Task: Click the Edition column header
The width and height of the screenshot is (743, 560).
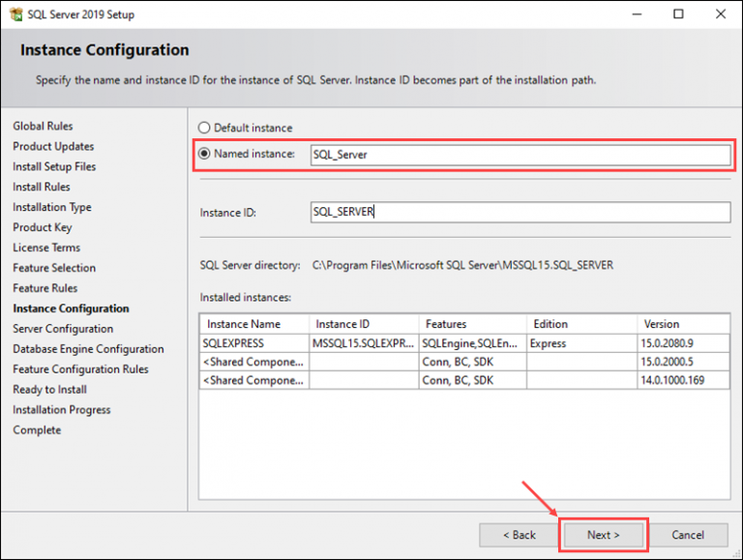Action: tap(550, 324)
